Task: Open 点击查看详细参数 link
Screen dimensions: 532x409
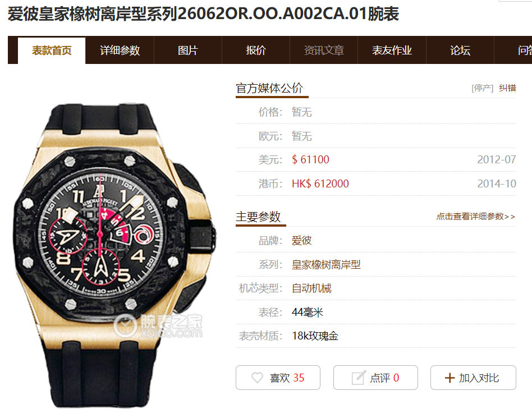Action: [x=476, y=217]
